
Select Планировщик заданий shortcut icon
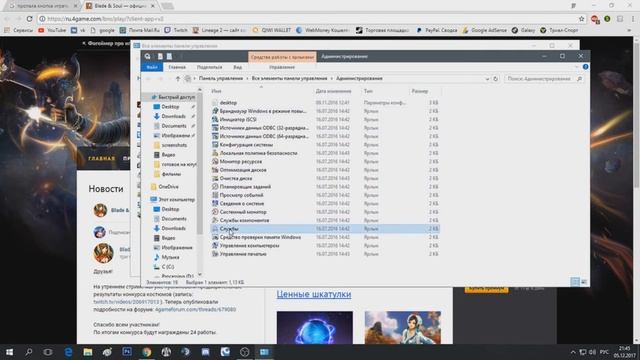click(x=215, y=187)
